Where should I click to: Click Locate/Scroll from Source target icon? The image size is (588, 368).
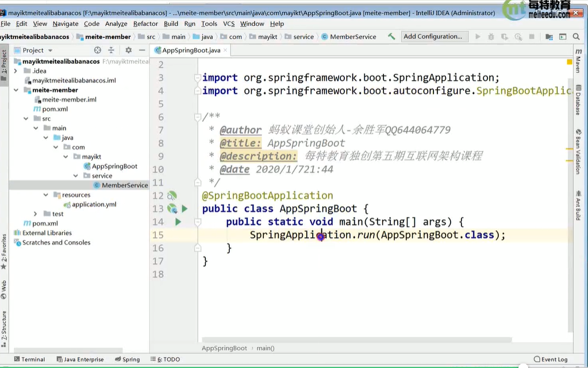[98, 50]
